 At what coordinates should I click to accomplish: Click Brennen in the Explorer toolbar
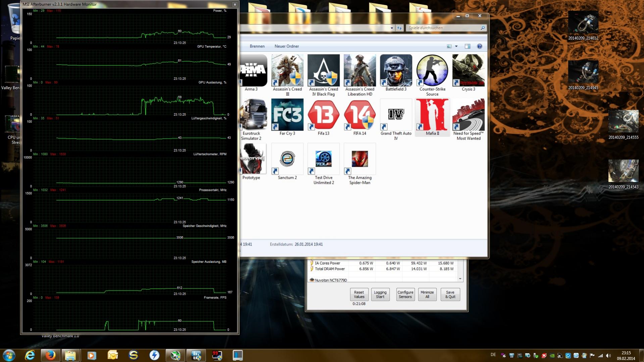[257, 46]
